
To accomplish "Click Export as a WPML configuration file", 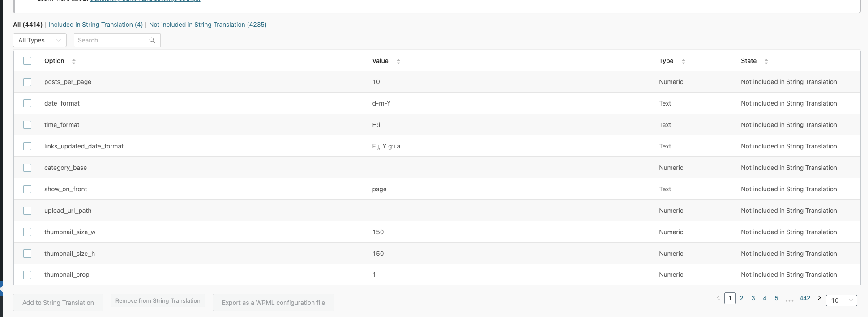I will pyautogui.click(x=274, y=303).
